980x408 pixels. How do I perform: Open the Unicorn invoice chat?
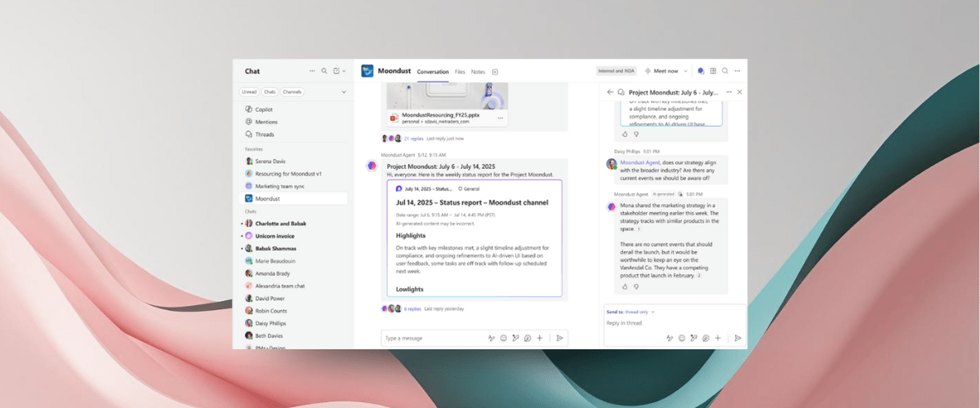tap(294, 236)
